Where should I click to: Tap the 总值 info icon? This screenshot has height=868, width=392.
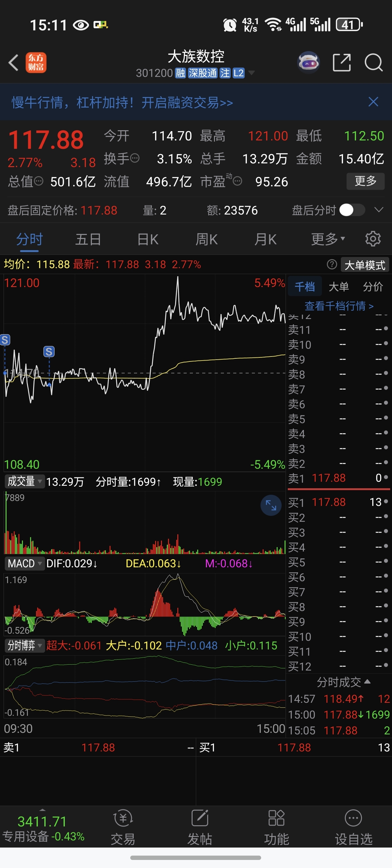pyautogui.click(x=39, y=181)
